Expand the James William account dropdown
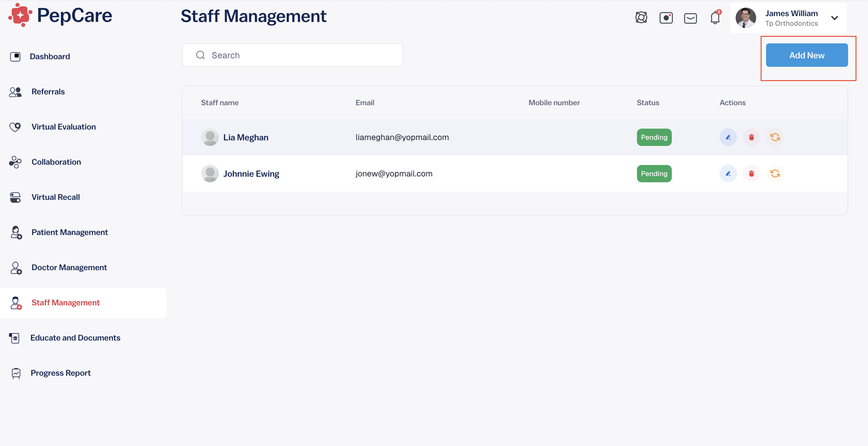Image resolution: width=868 pixels, height=446 pixels. coord(834,18)
